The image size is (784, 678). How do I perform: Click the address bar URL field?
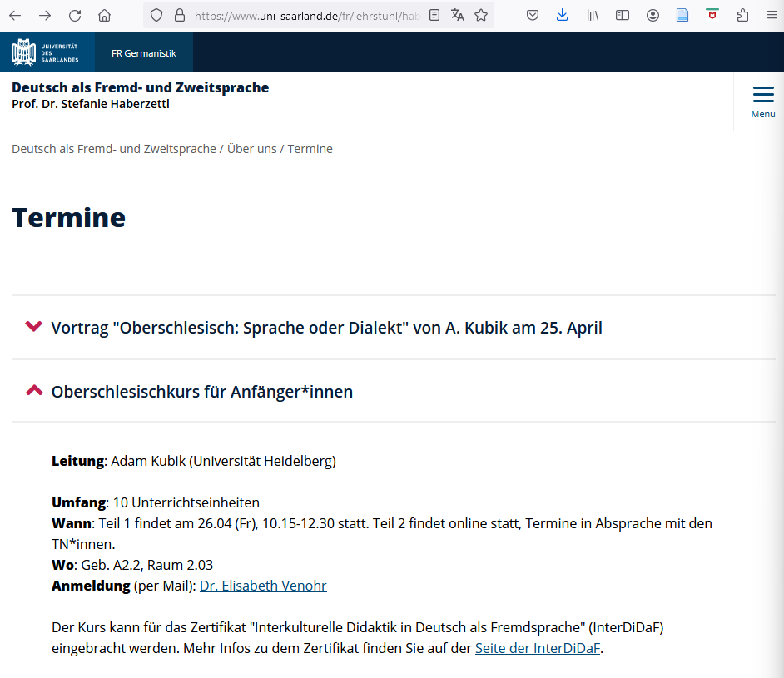click(307, 16)
